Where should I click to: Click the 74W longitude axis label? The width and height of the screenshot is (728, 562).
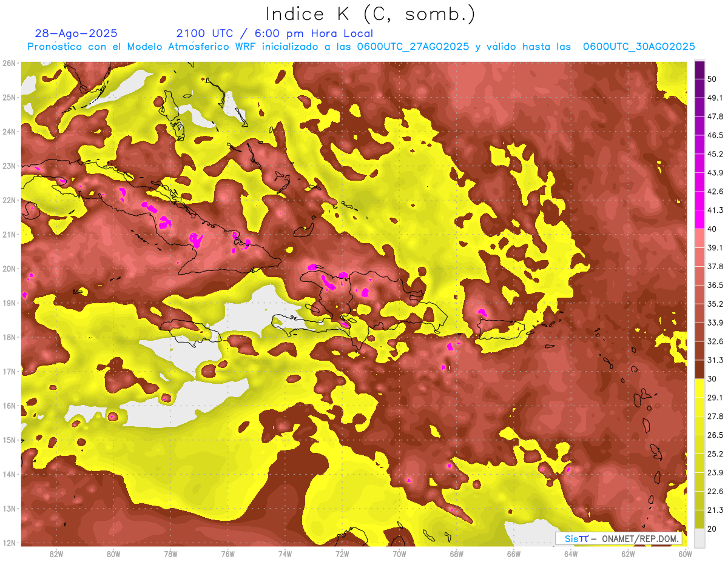coord(285,554)
